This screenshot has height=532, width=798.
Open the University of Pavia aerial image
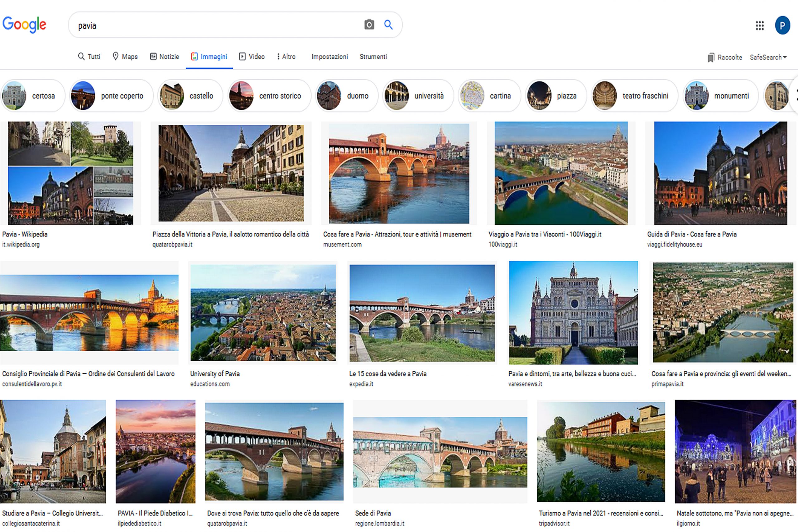click(263, 313)
